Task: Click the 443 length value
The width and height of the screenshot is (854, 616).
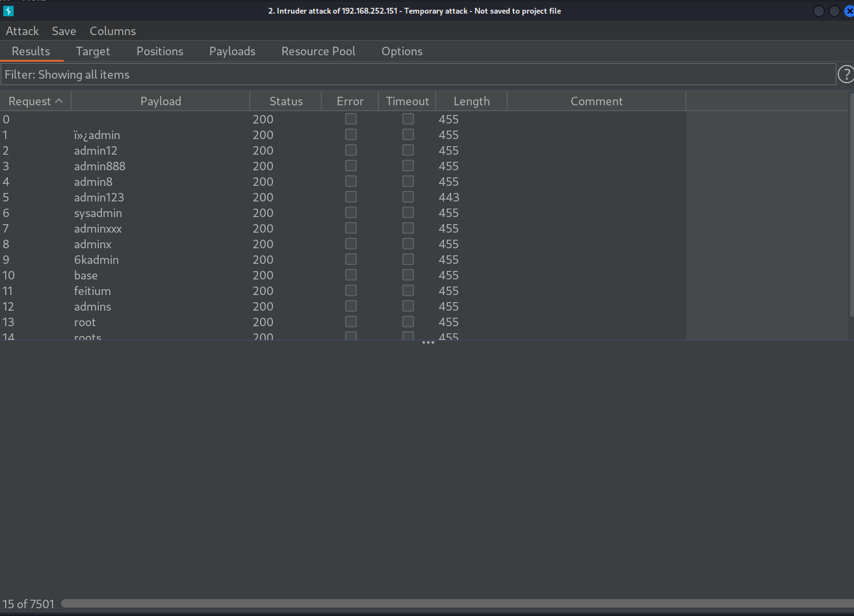Action: pos(448,198)
